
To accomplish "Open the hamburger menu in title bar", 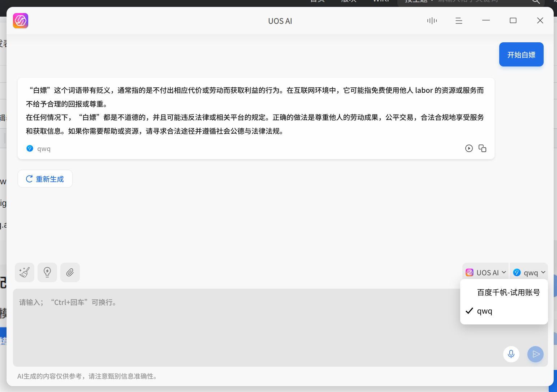I will pyautogui.click(x=459, y=21).
